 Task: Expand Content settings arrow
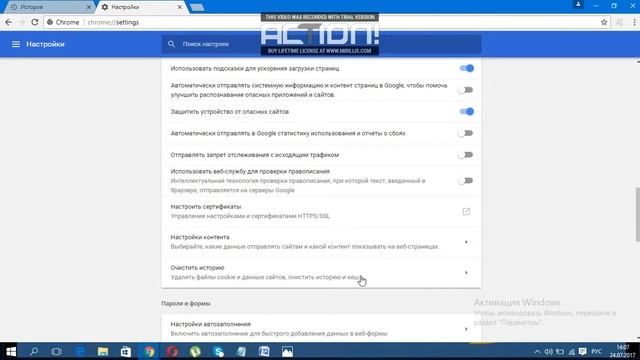point(466,242)
